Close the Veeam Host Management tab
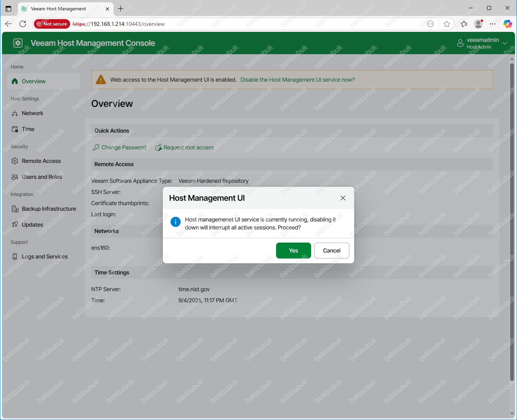 [x=107, y=9]
